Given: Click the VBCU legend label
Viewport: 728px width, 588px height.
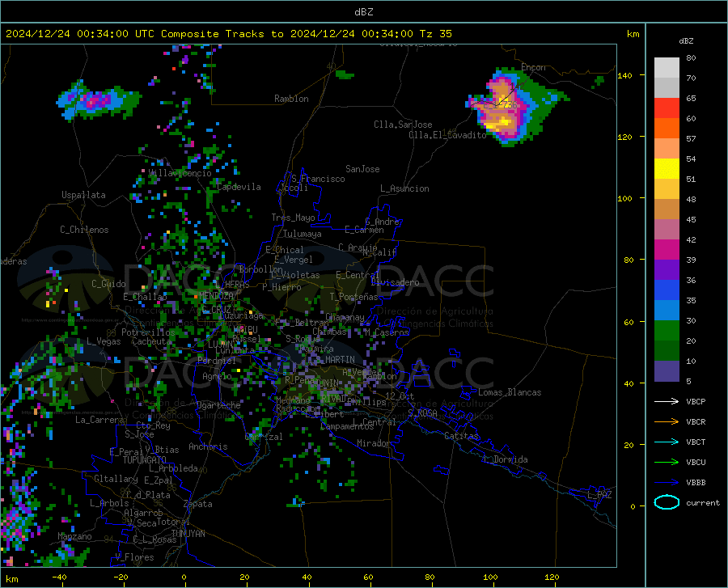Looking at the screenshot, I should pyautogui.click(x=696, y=463).
